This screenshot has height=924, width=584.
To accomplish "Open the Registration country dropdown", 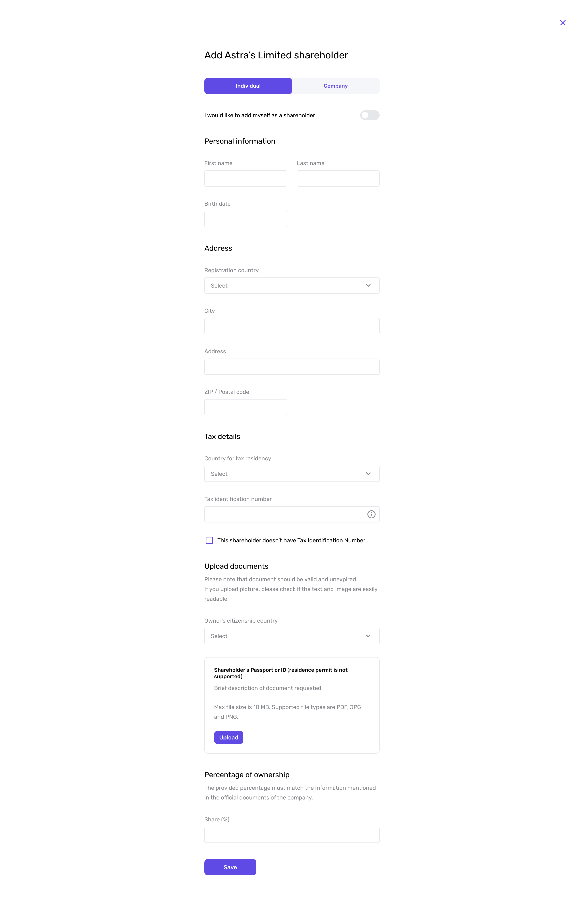I will [x=292, y=286].
